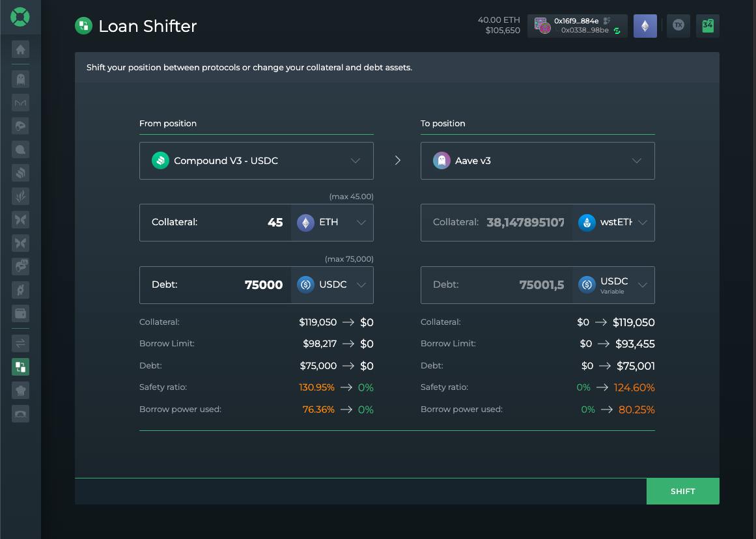Screen dimensions: 756x539
Task: Click the green smart wallet sync icon
Action: [x=617, y=31]
